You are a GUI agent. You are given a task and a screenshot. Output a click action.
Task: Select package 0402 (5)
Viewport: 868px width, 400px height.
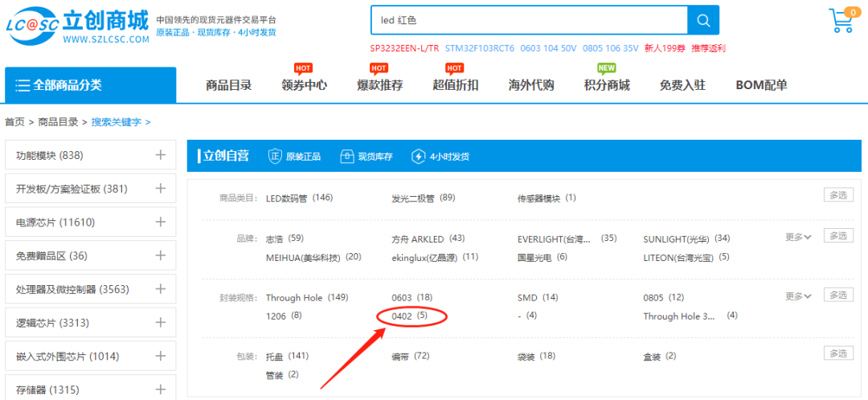click(410, 316)
